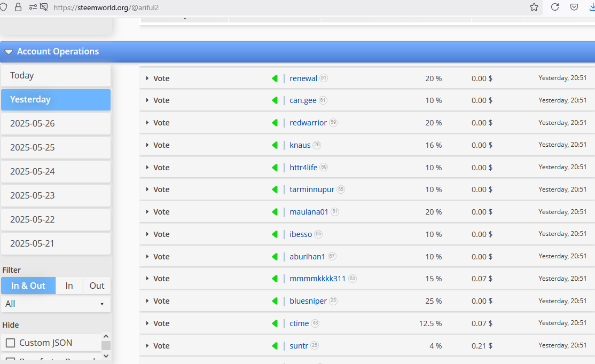Switch the filter to Out only
This screenshot has width=595, height=364.
point(96,286)
